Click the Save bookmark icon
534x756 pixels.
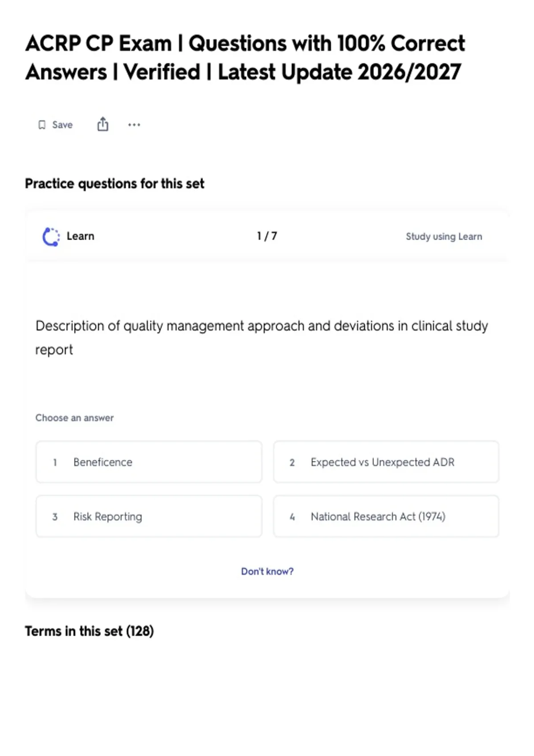tap(42, 125)
